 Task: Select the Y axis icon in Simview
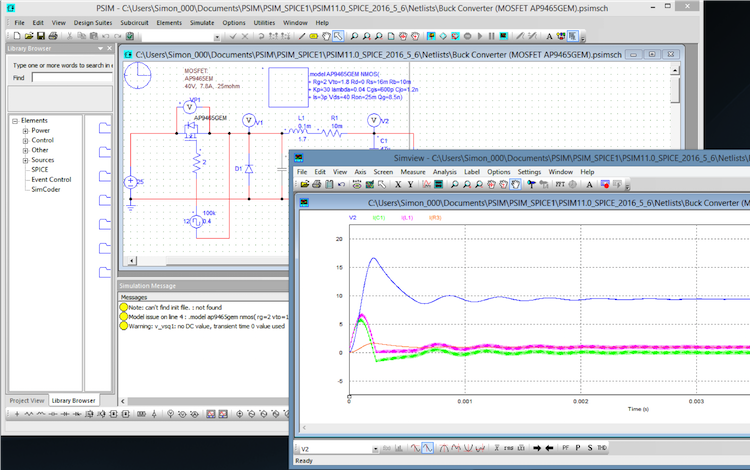coord(411,185)
